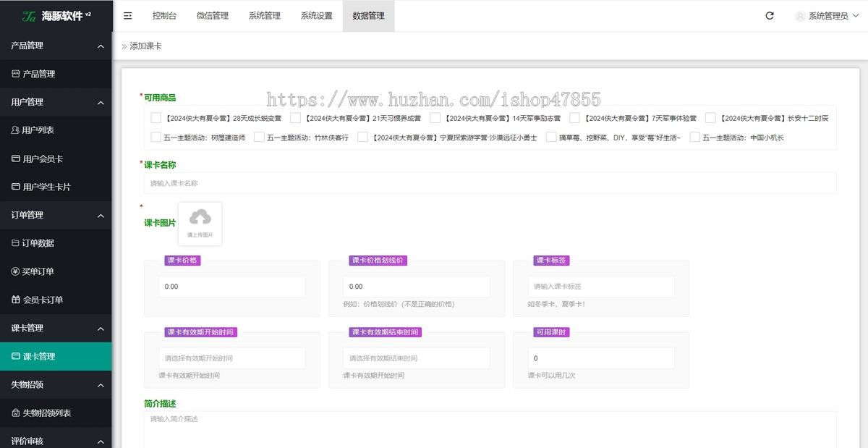
Task: Open 课卡有效期结束时间 date picker
Action: pos(417,358)
